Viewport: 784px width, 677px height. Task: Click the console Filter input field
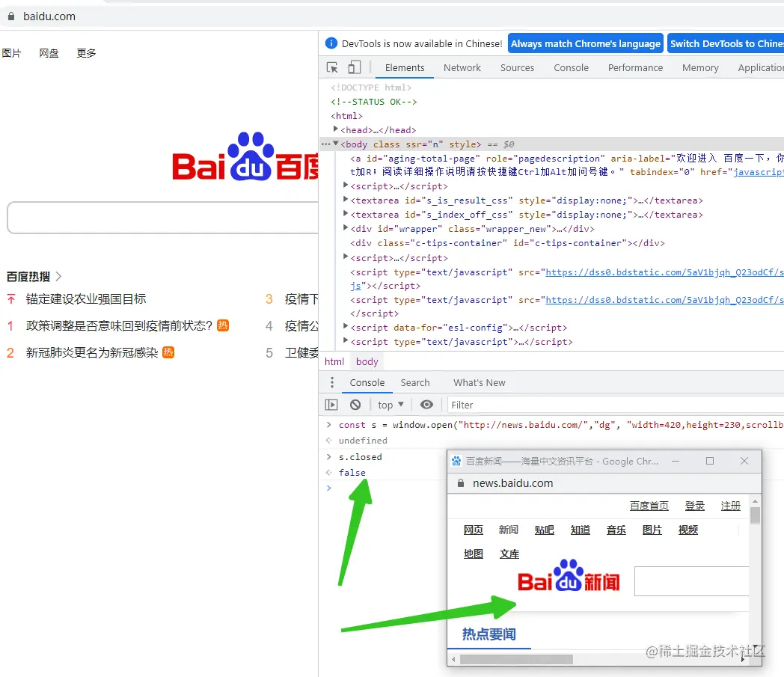tap(615, 405)
